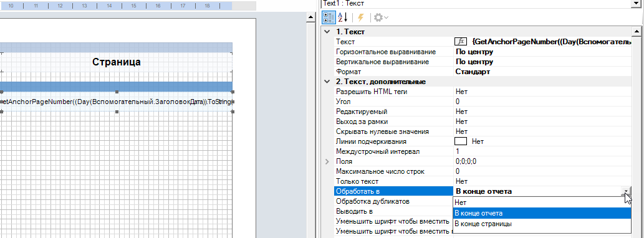The image size is (644, 238).
Task: Collapse the '1. Текст' category
Action: (x=327, y=32)
